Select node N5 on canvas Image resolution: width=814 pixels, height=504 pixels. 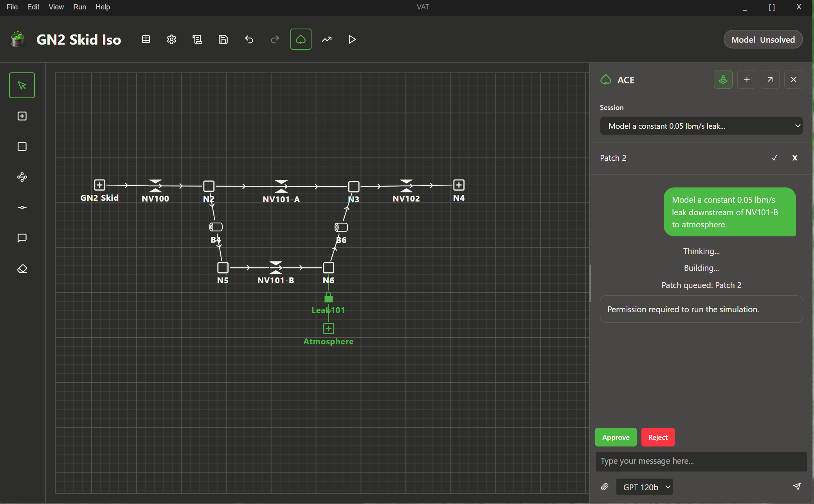(223, 268)
